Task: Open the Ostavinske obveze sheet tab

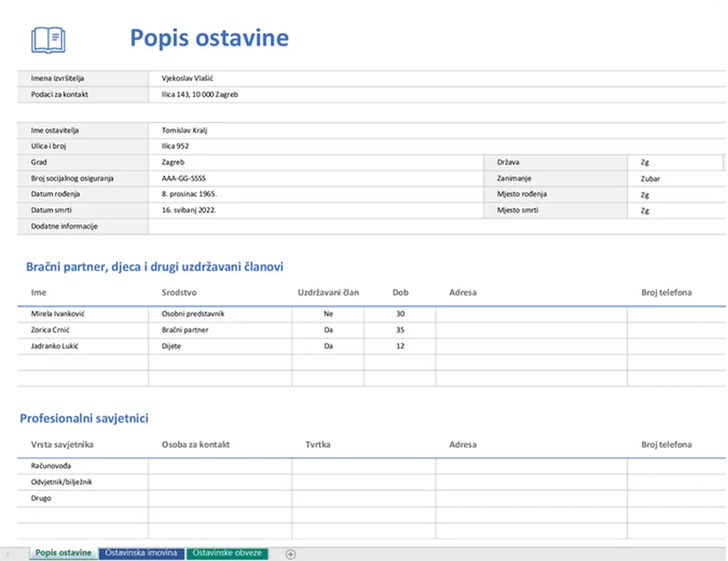Action: (x=227, y=553)
